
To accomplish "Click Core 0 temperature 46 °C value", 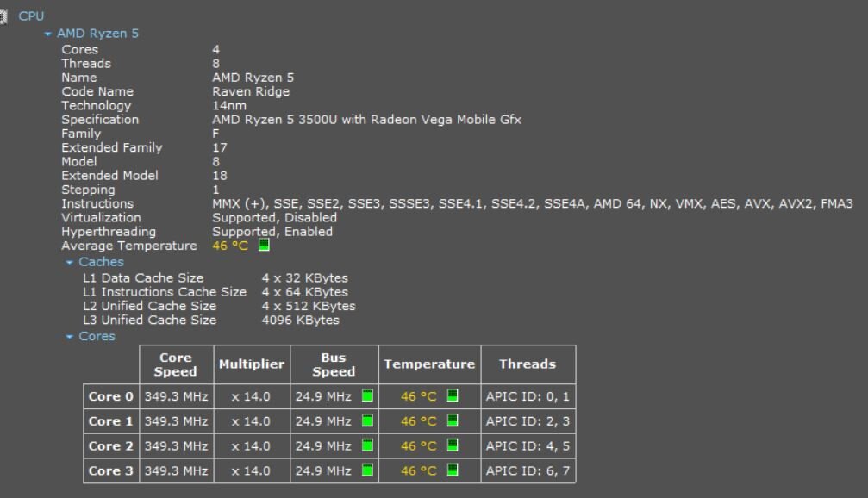I will click(419, 396).
